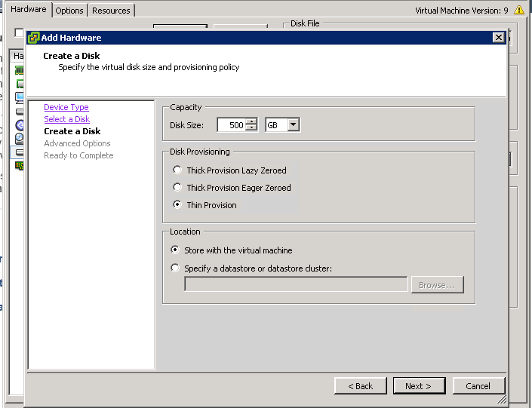
Task: Select the monitor Video card icon in background list
Action: coord(20,97)
